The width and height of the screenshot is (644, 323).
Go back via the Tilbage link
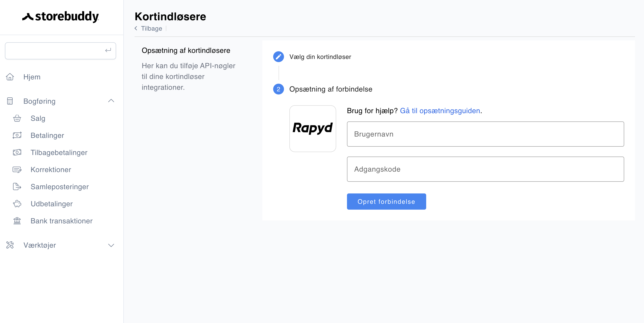pos(151,29)
